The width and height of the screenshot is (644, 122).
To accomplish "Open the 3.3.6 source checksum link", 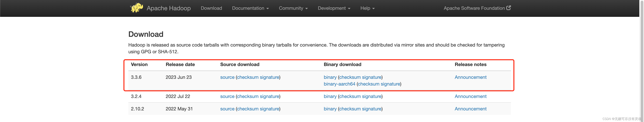I will tap(247, 77).
